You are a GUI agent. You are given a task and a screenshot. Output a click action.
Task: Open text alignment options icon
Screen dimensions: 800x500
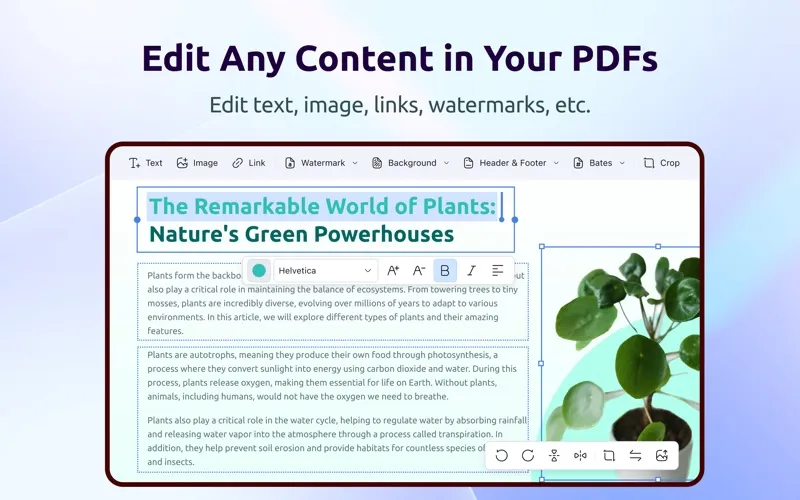(x=497, y=270)
